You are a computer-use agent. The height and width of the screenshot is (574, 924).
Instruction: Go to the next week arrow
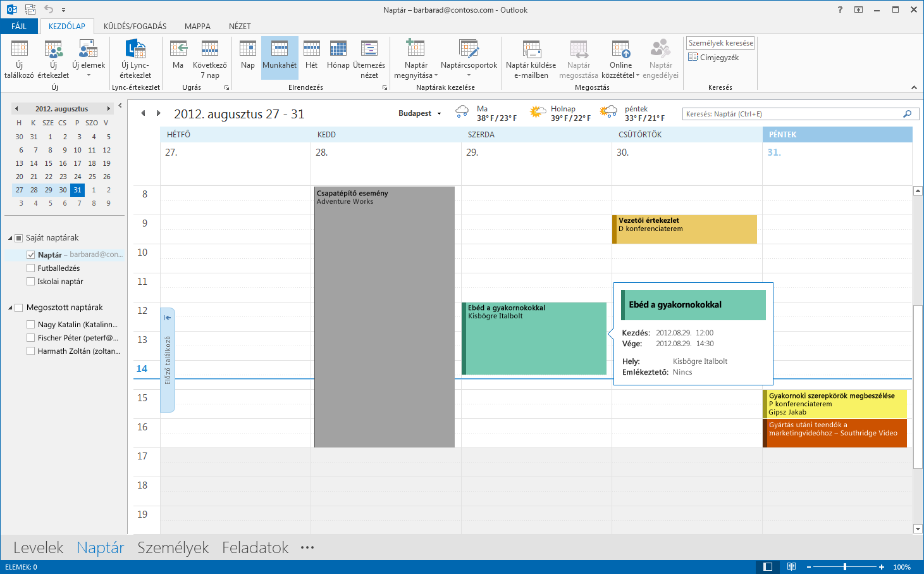[159, 113]
